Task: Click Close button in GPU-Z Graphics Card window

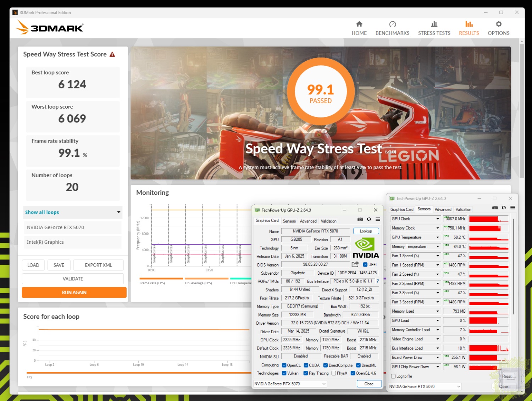Action: pyautogui.click(x=369, y=384)
